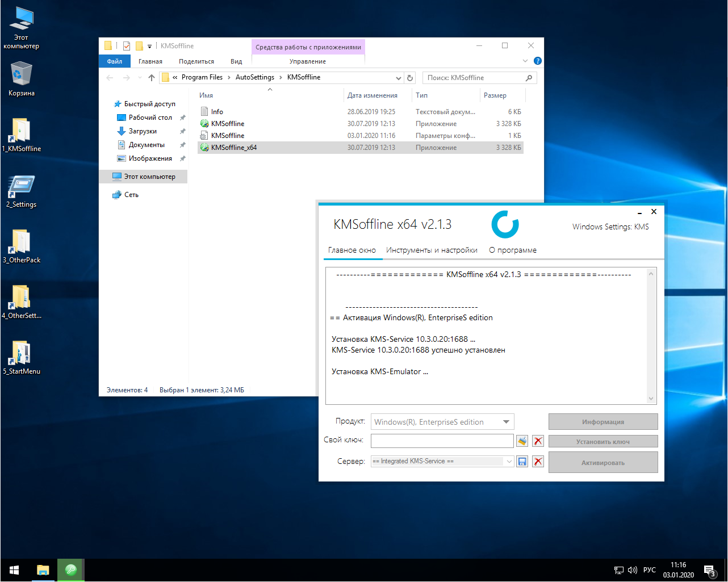Viewport: 728px width, 582px height.
Task: Open the Продукт product dropdown
Action: 506,422
